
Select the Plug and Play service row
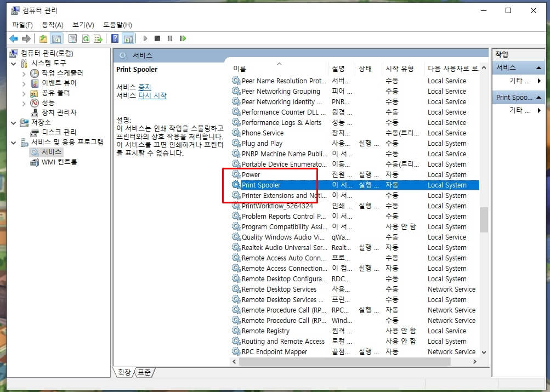pos(355,143)
